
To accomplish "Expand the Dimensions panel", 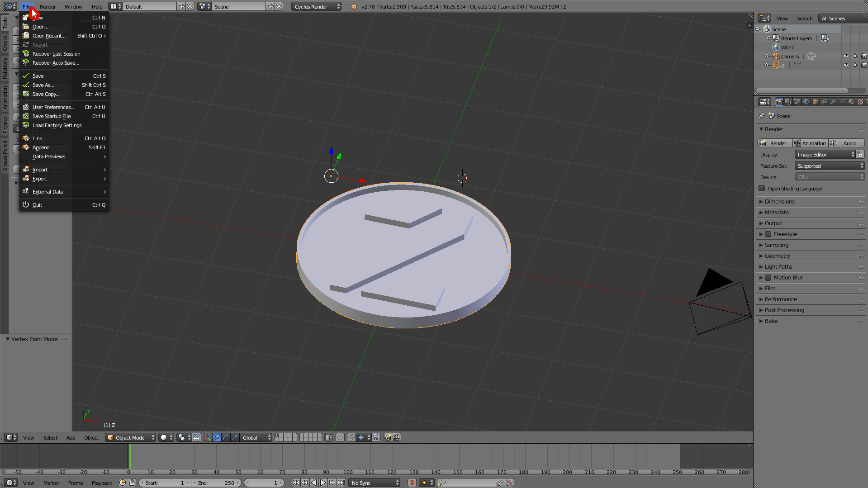I will [x=779, y=202].
